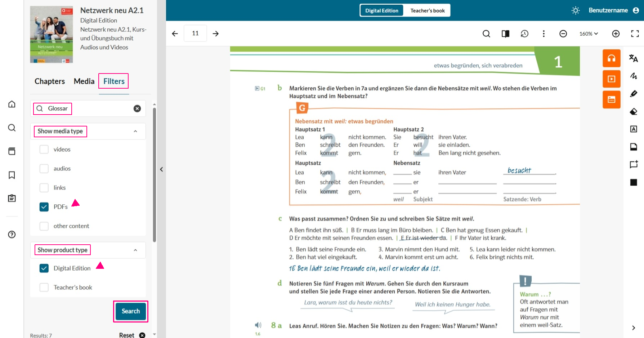Switch to Digital Edition toggle
The image size is (644, 338).
[382, 10]
